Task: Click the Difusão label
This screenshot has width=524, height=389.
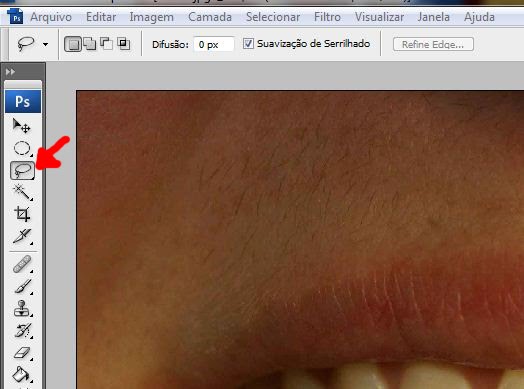Action: tap(170, 44)
